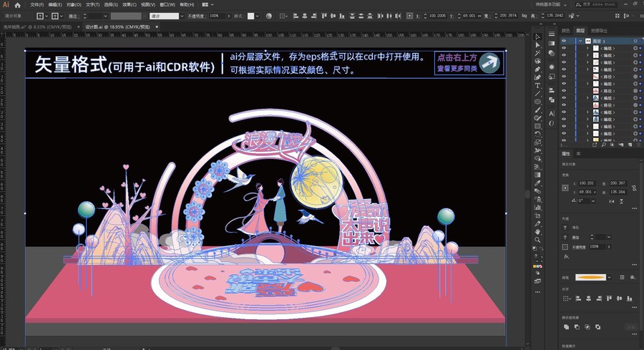The width and height of the screenshot is (644, 350).
Task: Click the 点击右上方 查看更多同类 banner button
Action: pos(469,63)
